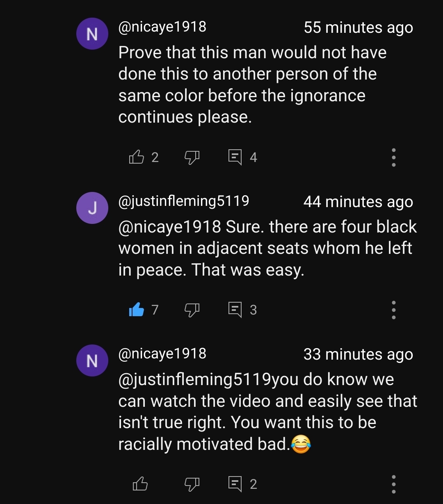Viewport: 443px width, 504px height.
Task: Open @nicaye1918 username on top comment
Action: [162, 27]
